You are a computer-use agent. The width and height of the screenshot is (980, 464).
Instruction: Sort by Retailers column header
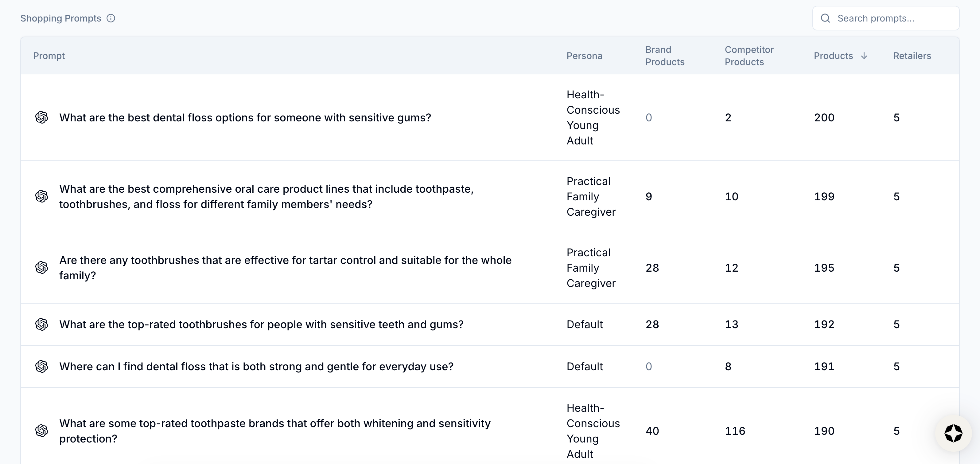pyautogui.click(x=912, y=56)
